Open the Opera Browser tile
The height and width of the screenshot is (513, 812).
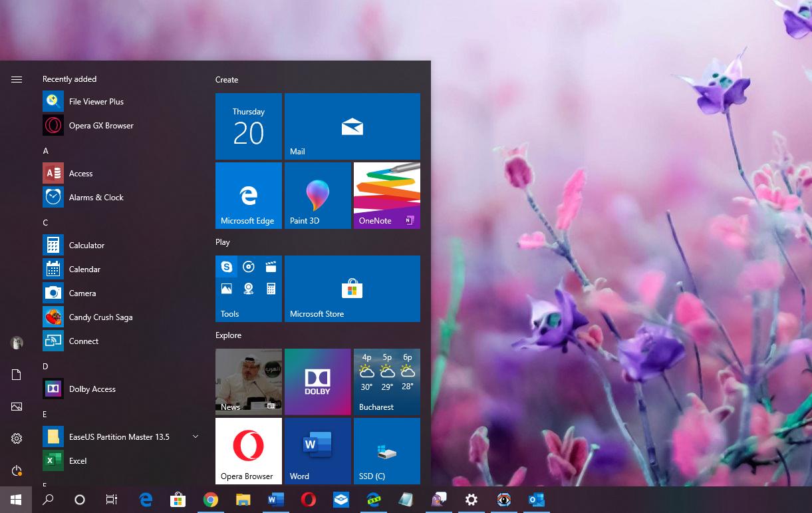point(249,451)
